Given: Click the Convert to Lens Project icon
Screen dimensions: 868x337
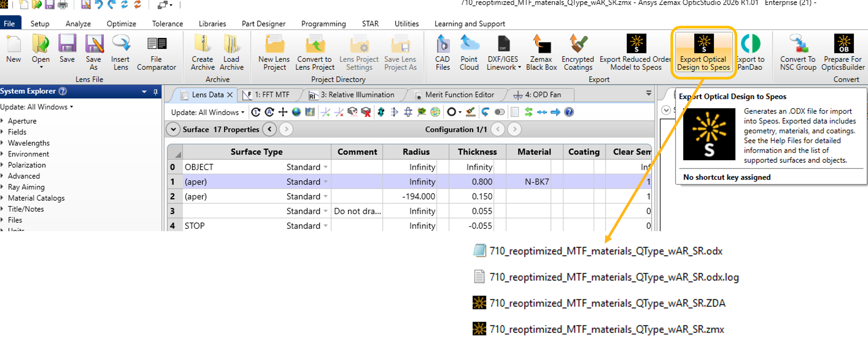Looking at the screenshot, I should (x=315, y=52).
